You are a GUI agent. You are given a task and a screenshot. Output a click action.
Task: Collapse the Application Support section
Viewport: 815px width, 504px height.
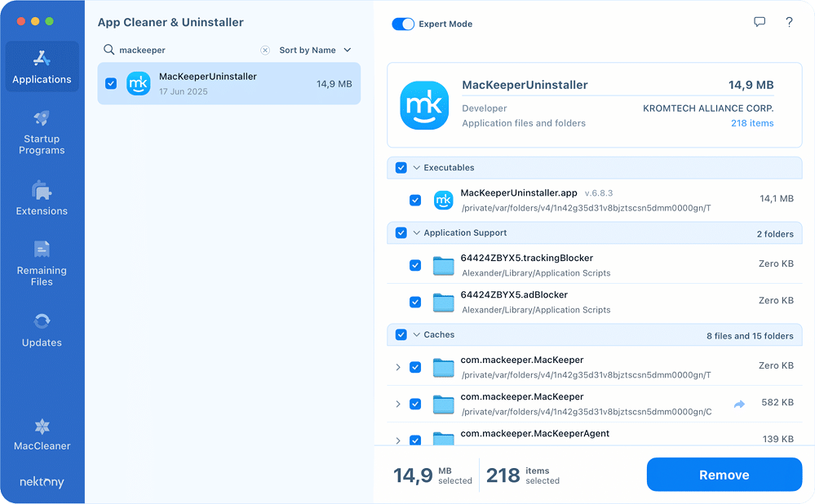tap(416, 232)
